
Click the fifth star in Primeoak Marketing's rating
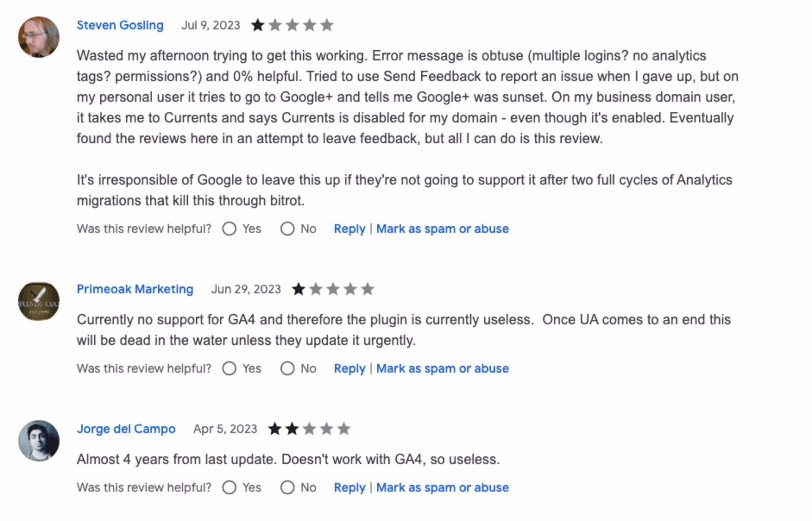click(367, 289)
